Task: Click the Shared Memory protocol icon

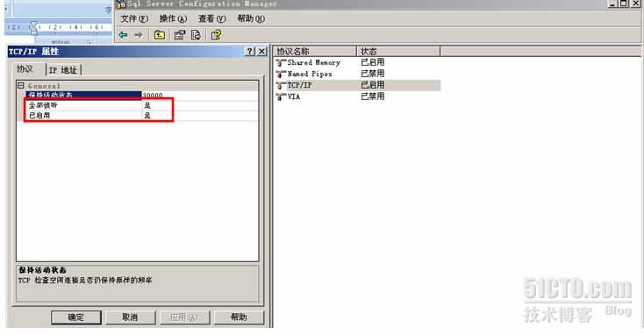Action: [x=281, y=63]
